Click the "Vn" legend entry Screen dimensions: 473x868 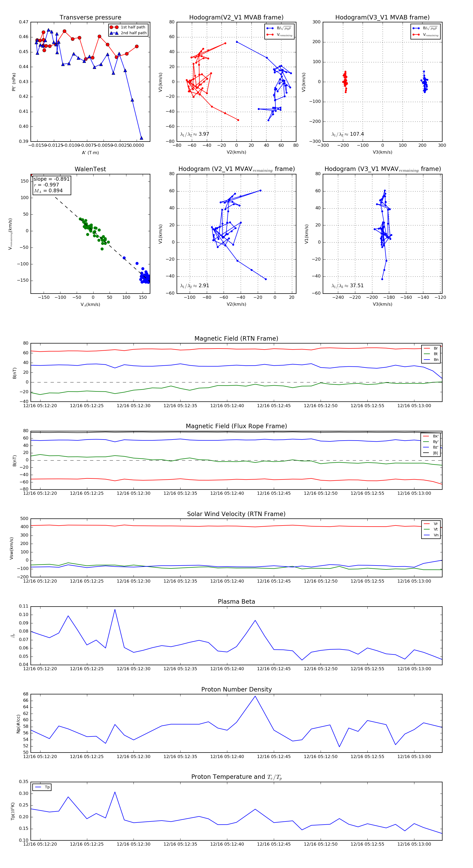pos(431,535)
